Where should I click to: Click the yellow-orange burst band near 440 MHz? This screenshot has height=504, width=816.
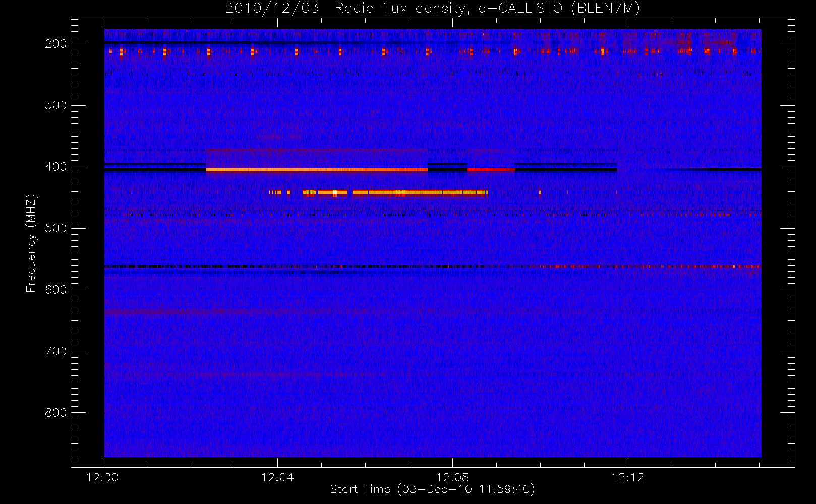pos(395,192)
